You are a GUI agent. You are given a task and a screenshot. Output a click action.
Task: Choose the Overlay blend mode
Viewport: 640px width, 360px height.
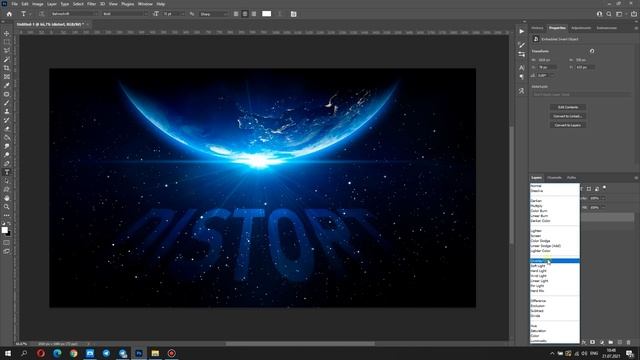[554, 261]
